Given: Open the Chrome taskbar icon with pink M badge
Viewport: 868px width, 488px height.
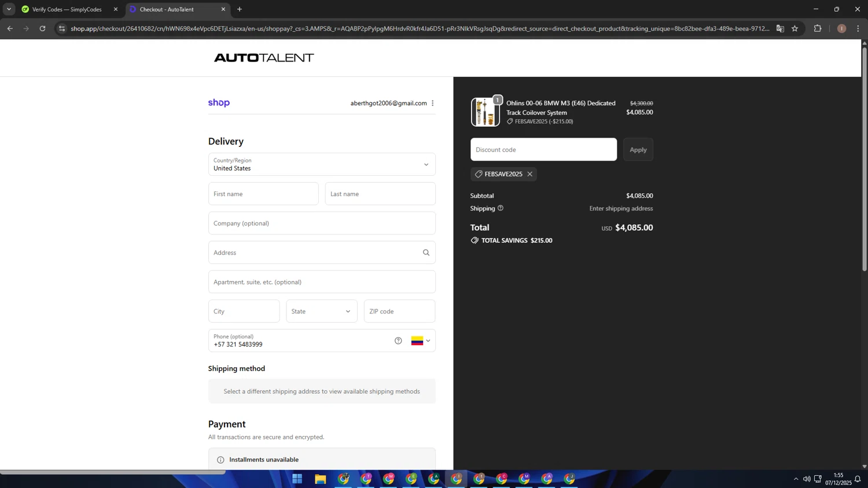Looking at the screenshot, I should point(389,479).
